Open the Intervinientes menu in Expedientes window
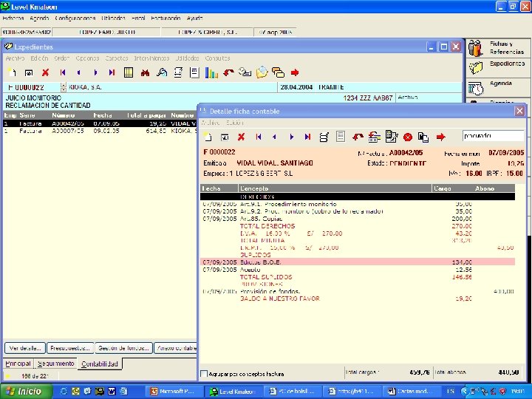Image resolution: width=532 pixels, height=399 pixels. pyautogui.click(x=151, y=58)
